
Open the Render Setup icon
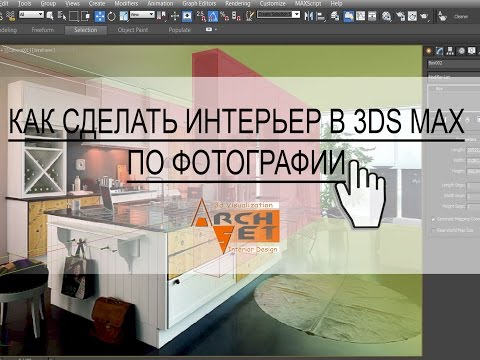pyautogui.click(x=400, y=16)
